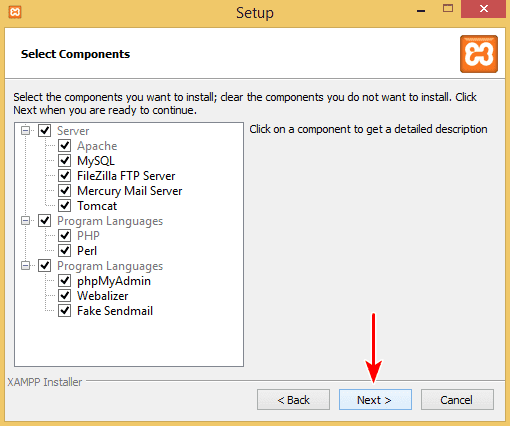
Task: Toggle the PHP checkbox
Action: (x=65, y=236)
